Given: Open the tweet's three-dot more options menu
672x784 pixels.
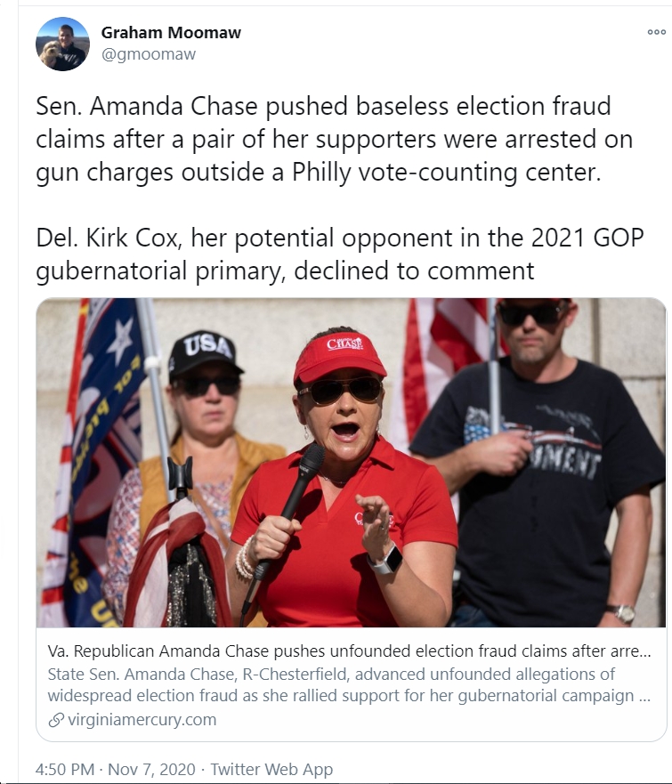Looking at the screenshot, I should pos(656,32).
